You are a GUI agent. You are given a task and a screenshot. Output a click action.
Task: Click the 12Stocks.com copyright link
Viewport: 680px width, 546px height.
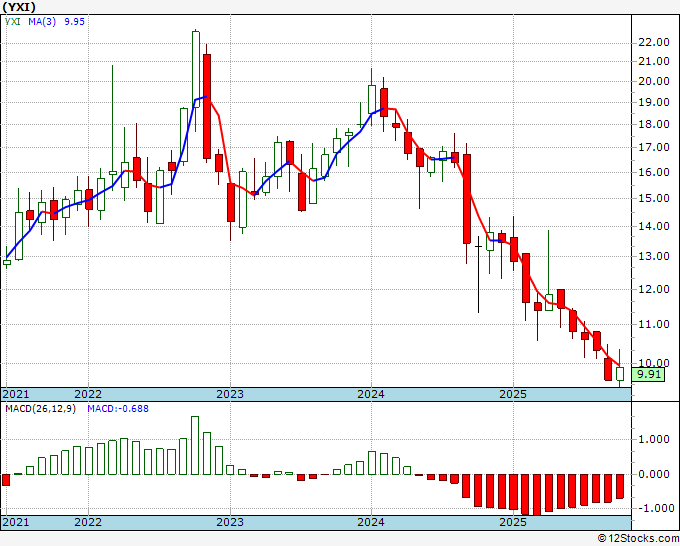[638, 539]
